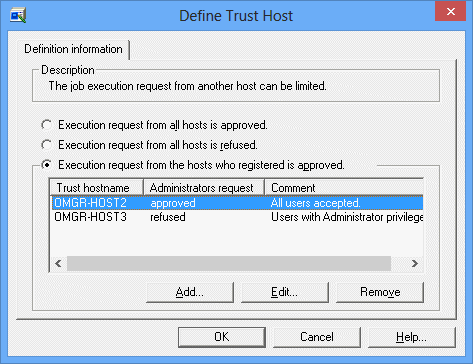Click the 'refused' cell for OMGR-HOST3

168,217
